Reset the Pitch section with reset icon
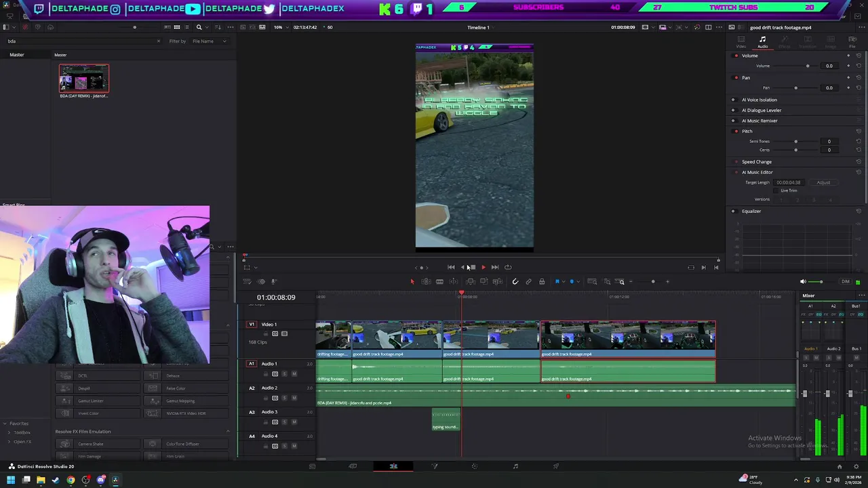This screenshot has height=488, width=868. pyautogui.click(x=859, y=131)
